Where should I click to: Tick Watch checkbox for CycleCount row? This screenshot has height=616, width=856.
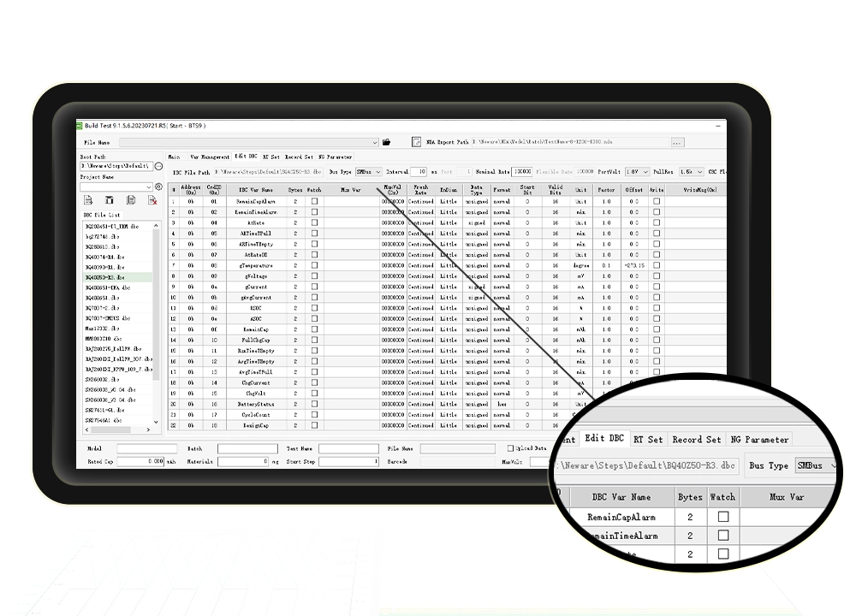(314, 415)
